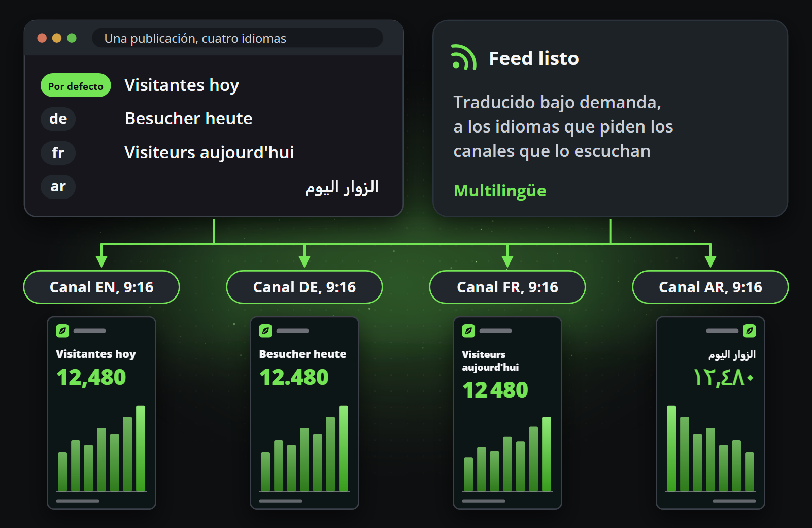Select the ar language badge

58,187
